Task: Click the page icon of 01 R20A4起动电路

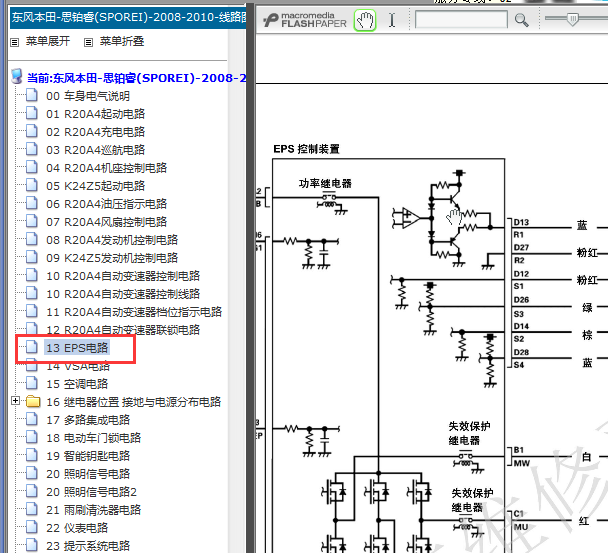Action: [32, 113]
